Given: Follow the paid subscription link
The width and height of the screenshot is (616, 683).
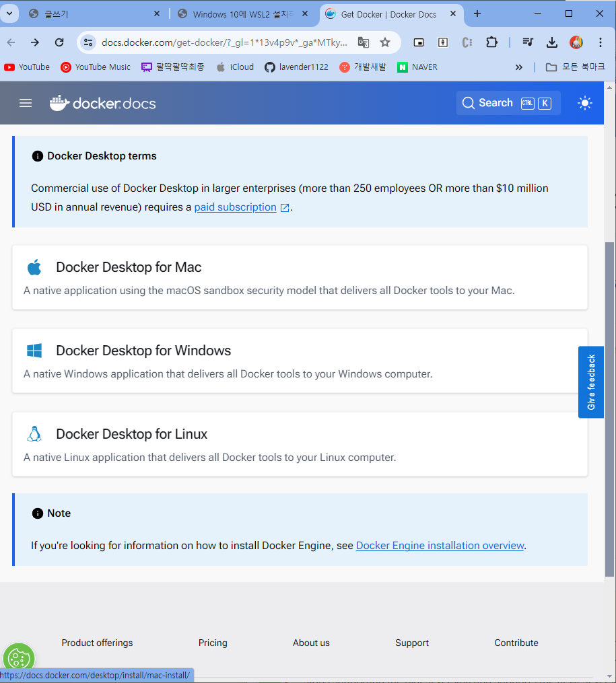Looking at the screenshot, I should 235,207.
